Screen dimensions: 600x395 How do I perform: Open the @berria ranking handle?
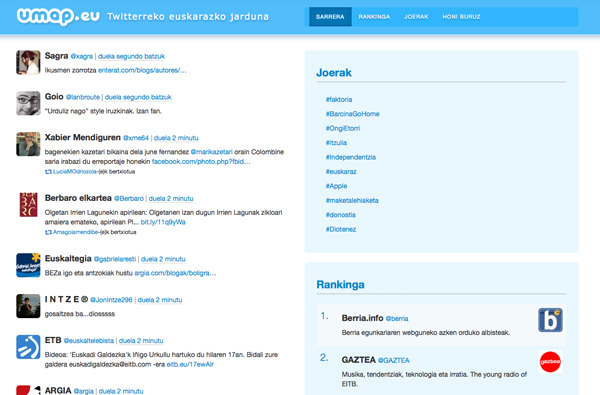pyautogui.click(x=397, y=318)
